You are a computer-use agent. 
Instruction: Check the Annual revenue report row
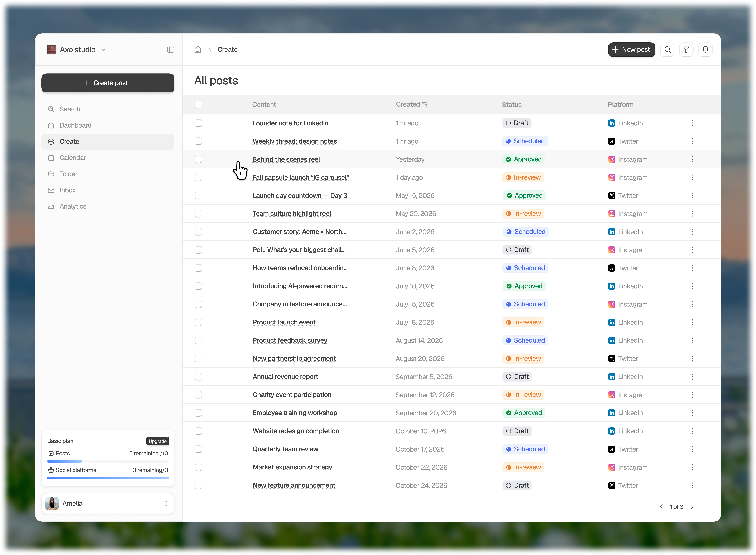click(198, 377)
